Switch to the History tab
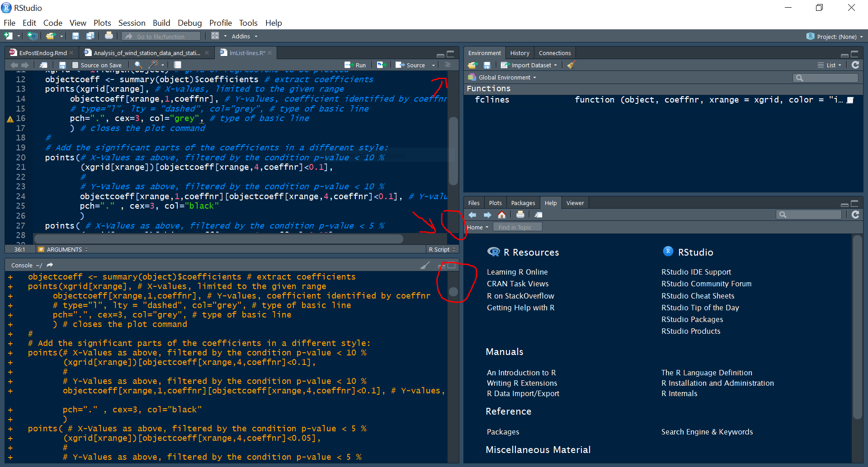 tap(519, 53)
